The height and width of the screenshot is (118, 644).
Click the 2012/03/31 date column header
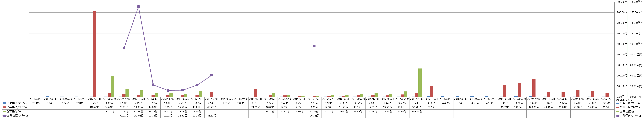95,99
